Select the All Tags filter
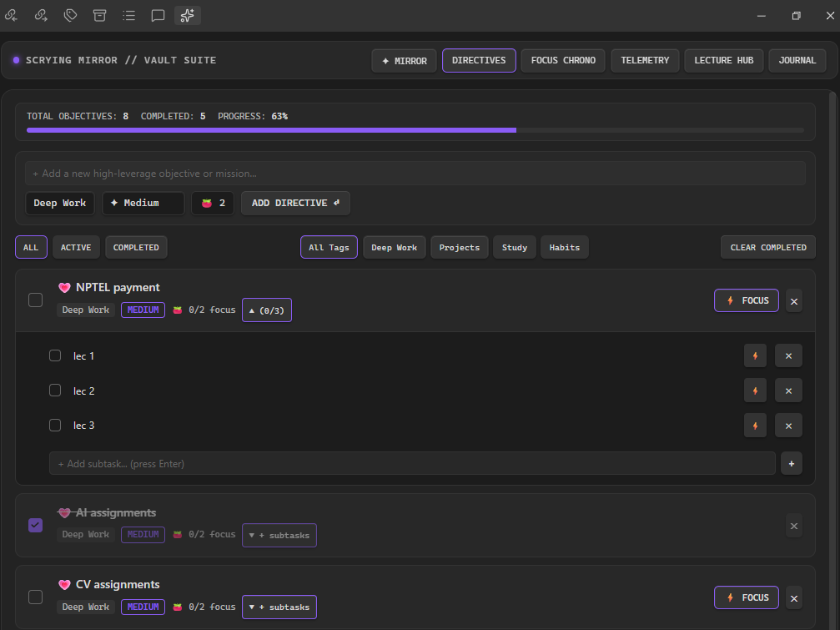 [x=329, y=247]
